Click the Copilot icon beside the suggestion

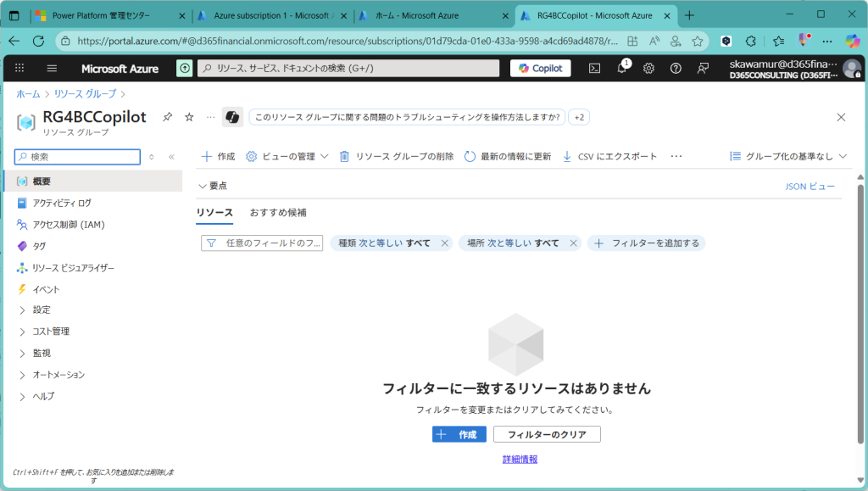(232, 117)
